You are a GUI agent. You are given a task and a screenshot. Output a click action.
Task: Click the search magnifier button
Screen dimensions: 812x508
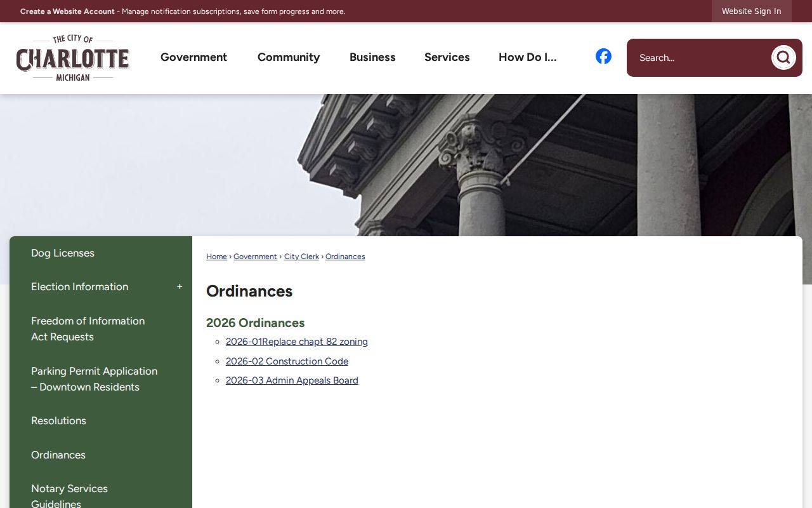(x=783, y=58)
